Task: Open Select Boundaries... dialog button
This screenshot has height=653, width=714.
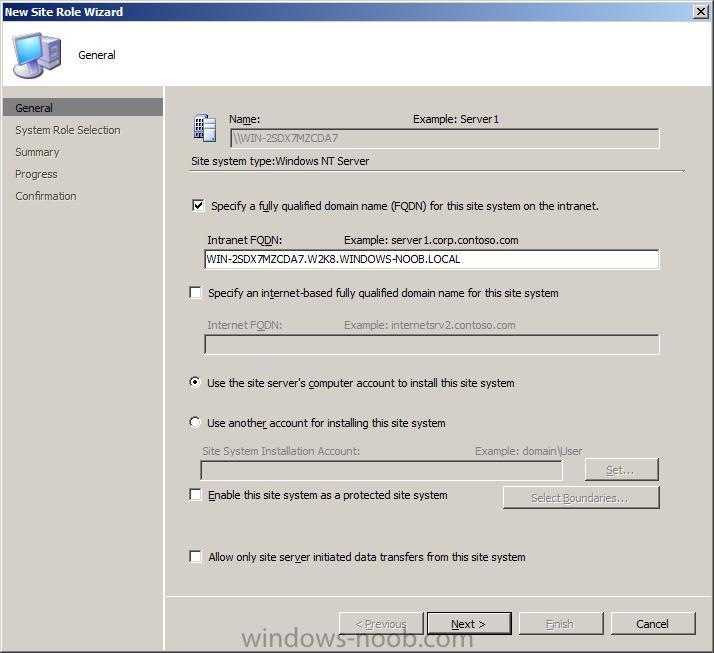Action: tap(581, 498)
